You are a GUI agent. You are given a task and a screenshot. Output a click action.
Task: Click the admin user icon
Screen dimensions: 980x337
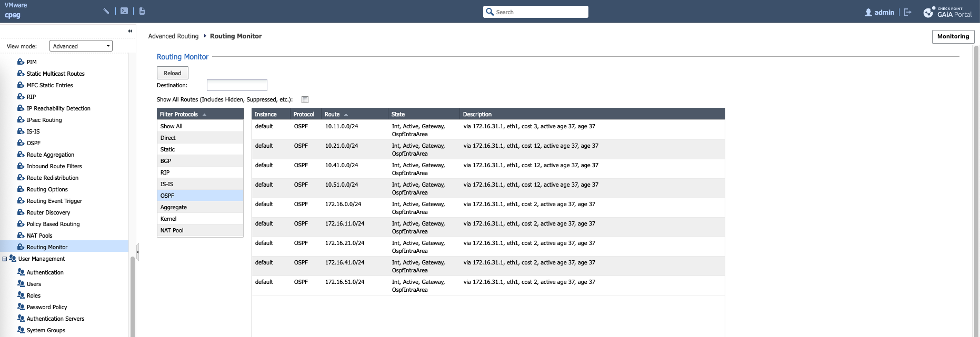(868, 12)
